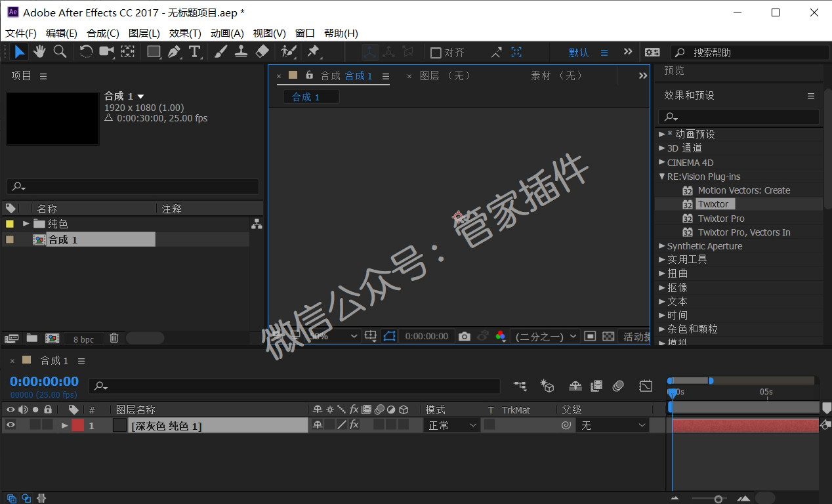This screenshot has height=504, width=832.
Task: Select the Clone Stamp tool
Action: coord(241,52)
